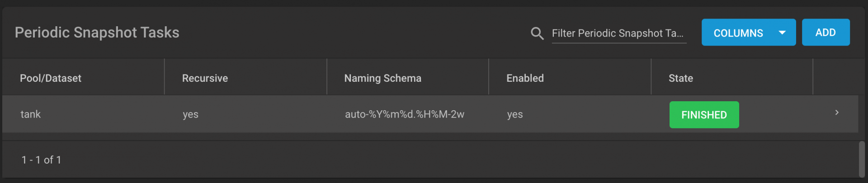Click the 1 - 1 of 1 pagination text

[x=41, y=160]
